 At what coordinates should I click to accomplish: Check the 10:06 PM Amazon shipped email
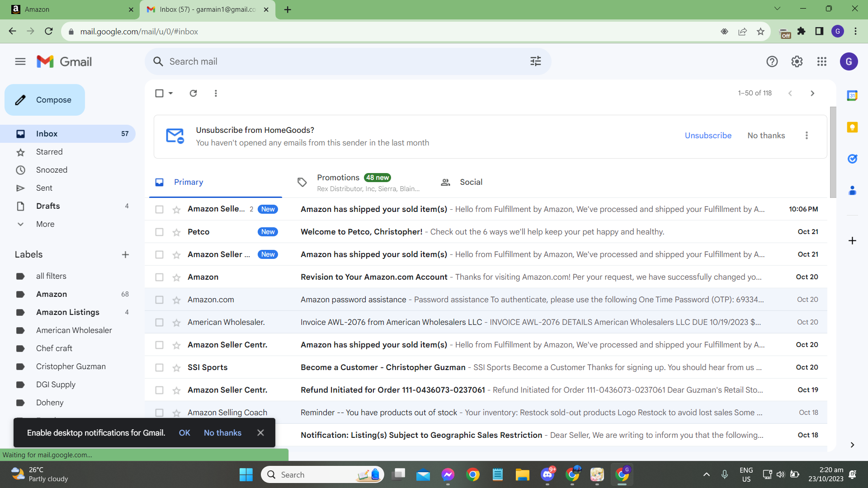pos(159,209)
